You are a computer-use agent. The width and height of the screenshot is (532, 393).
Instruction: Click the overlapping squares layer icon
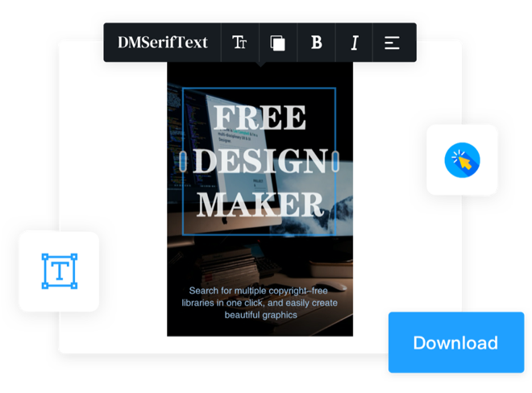[x=277, y=43]
